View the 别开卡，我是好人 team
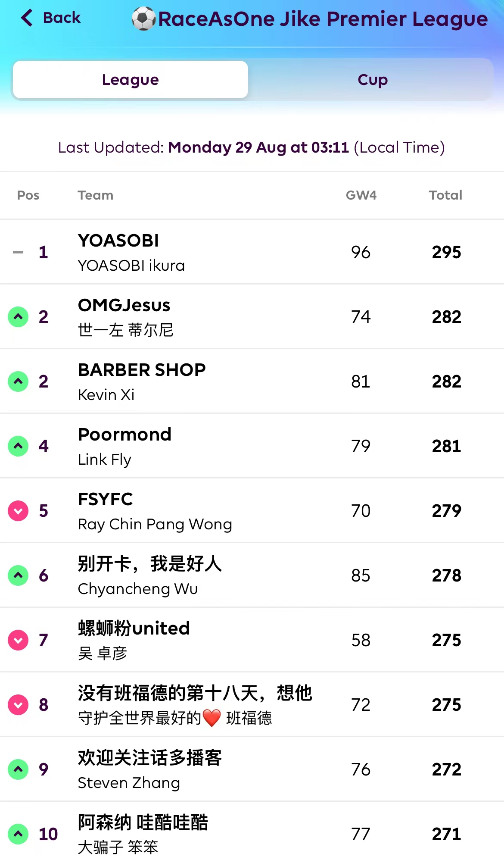Viewport: 504px width, 863px height. coord(149,564)
